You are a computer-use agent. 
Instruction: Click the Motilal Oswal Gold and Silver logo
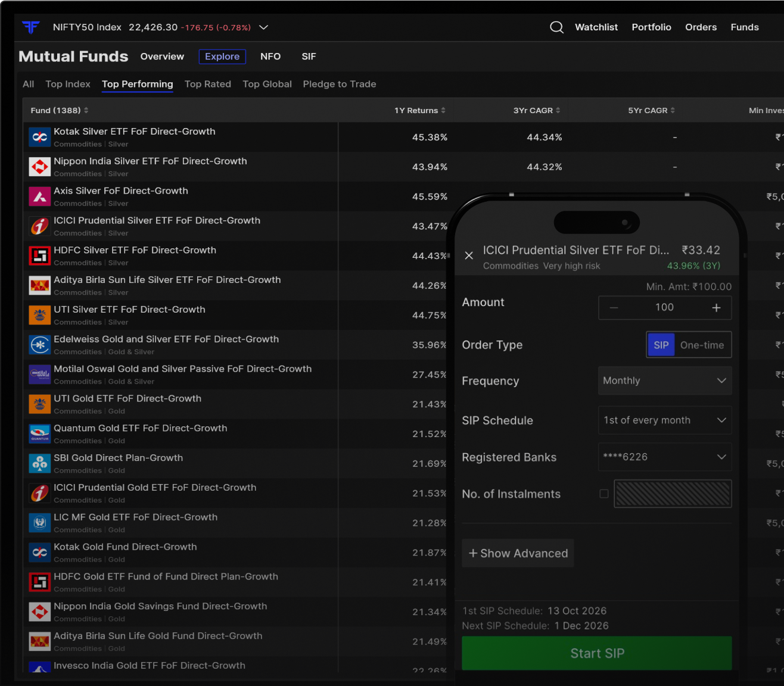40,375
